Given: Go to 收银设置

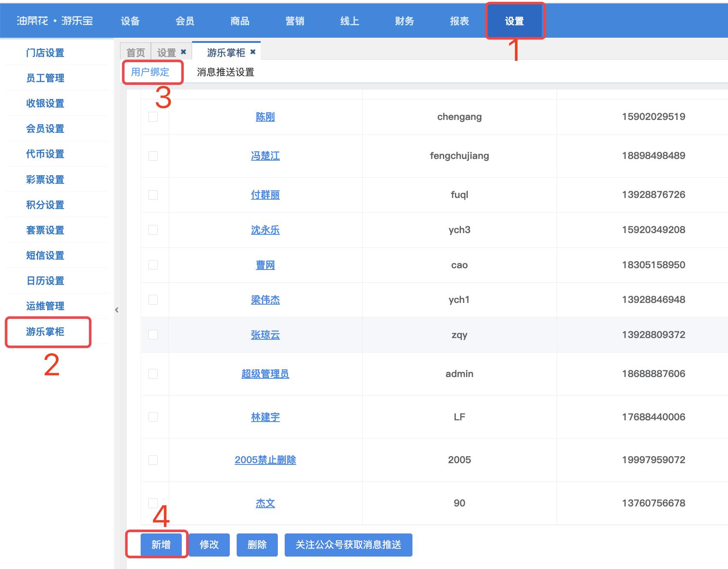Looking at the screenshot, I should 45,103.
